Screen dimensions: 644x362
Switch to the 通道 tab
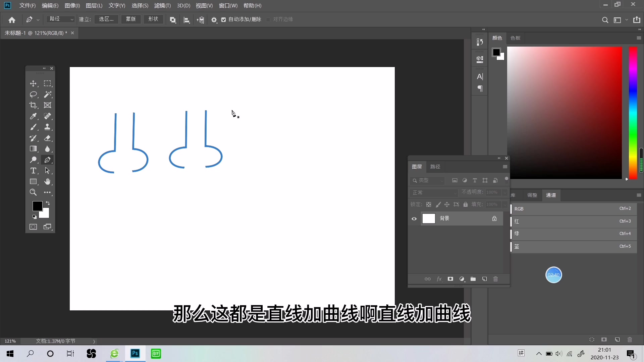pyautogui.click(x=551, y=195)
